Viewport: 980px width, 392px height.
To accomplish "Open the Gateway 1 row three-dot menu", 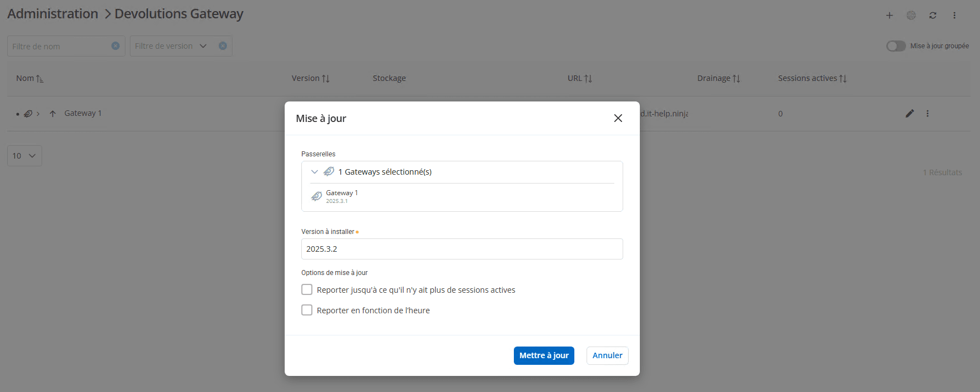I will click(927, 114).
